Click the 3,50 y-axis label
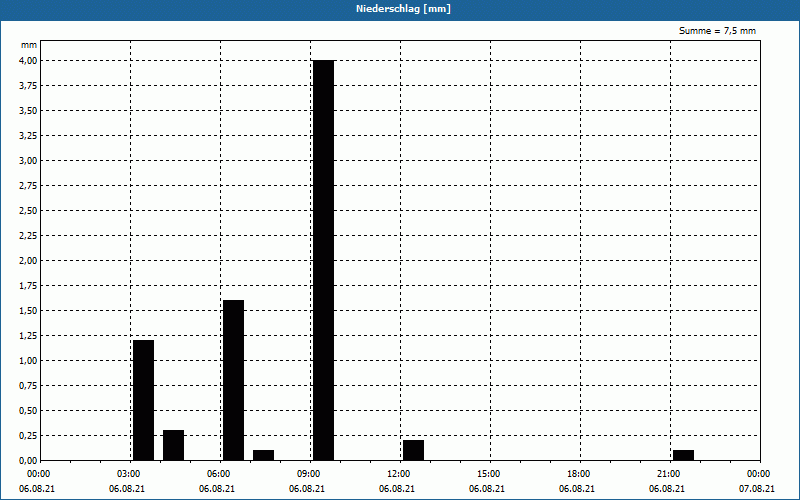Image resolution: width=800 pixels, height=500 pixels. pos(28,110)
